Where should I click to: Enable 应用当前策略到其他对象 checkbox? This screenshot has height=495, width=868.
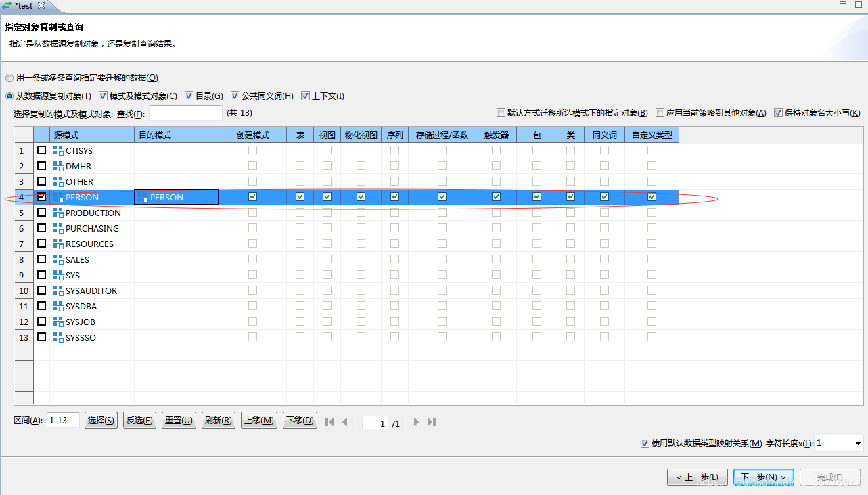pyautogui.click(x=660, y=113)
